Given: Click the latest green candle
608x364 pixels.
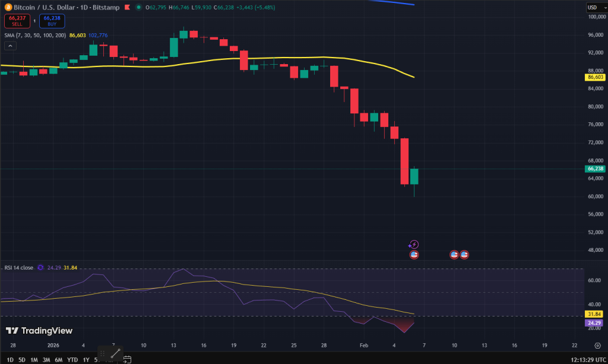Looking at the screenshot, I should tap(414, 176).
